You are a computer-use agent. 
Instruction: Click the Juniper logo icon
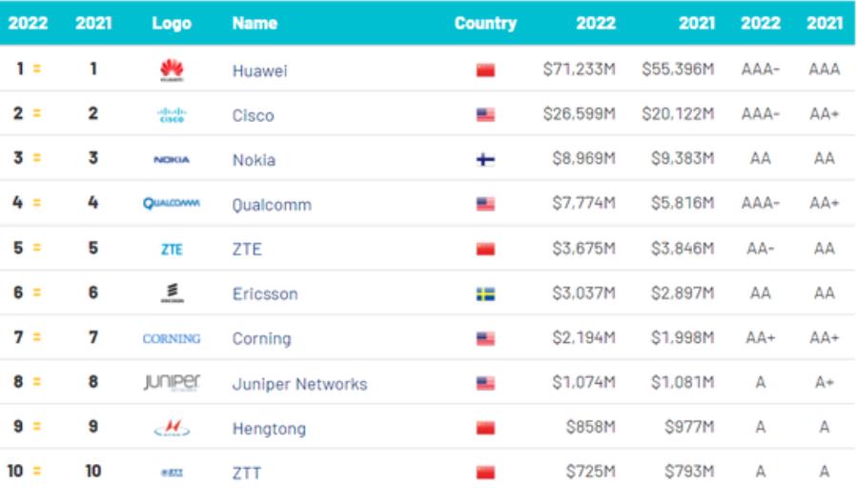[x=172, y=383]
